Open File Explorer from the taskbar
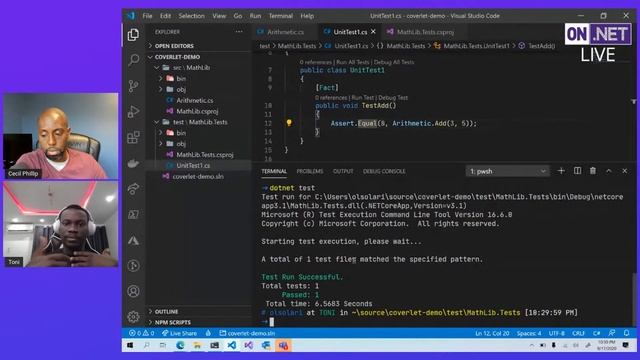This screenshot has height=360, width=640. click(x=197, y=345)
